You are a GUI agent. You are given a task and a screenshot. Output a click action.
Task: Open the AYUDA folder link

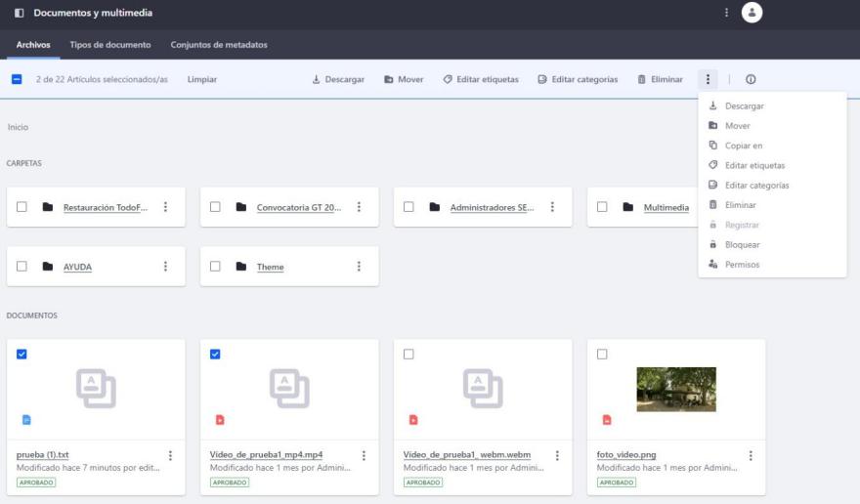click(x=77, y=267)
